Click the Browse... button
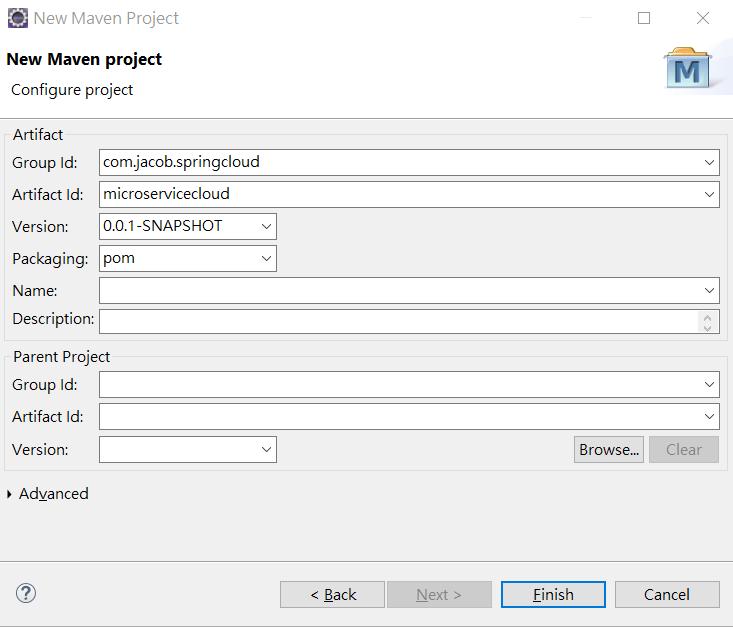The width and height of the screenshot is (733, 627). pos(609,449)
